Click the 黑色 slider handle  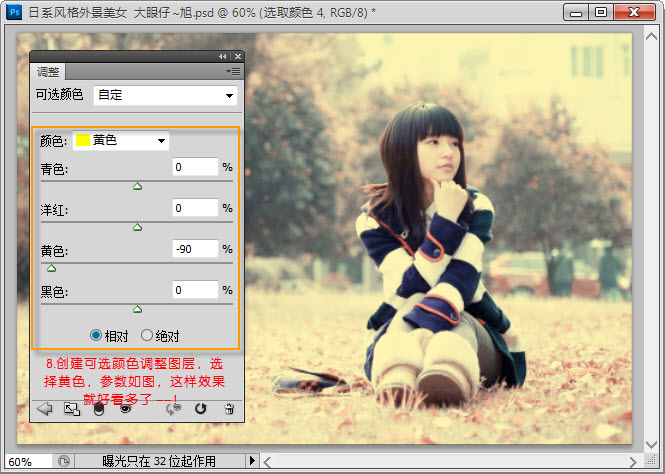click(137, 309)
